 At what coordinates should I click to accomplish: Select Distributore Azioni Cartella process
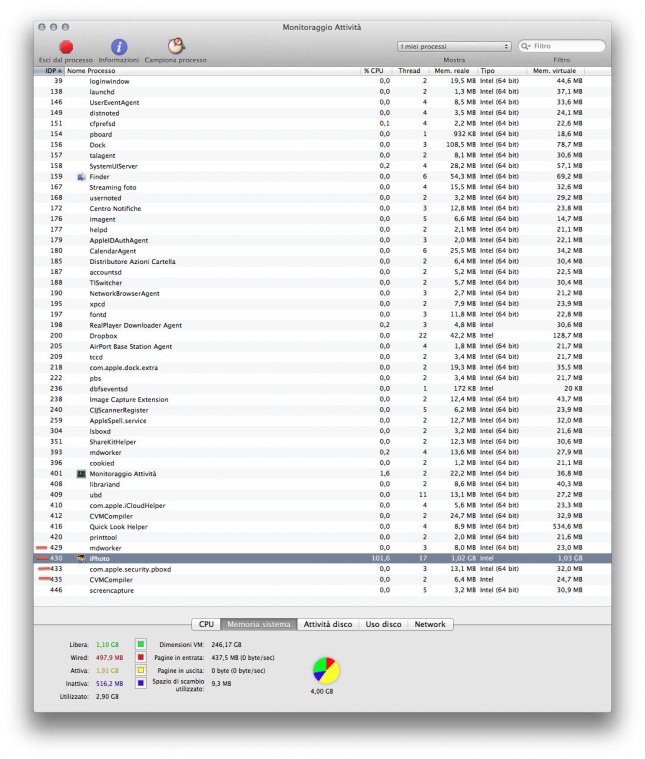pos(322,261)
